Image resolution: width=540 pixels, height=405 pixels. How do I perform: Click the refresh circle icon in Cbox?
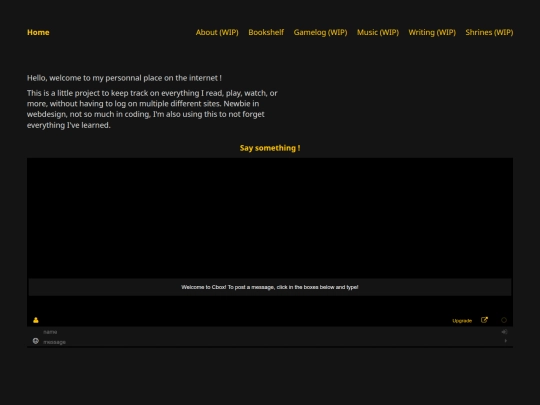point(504,320)
